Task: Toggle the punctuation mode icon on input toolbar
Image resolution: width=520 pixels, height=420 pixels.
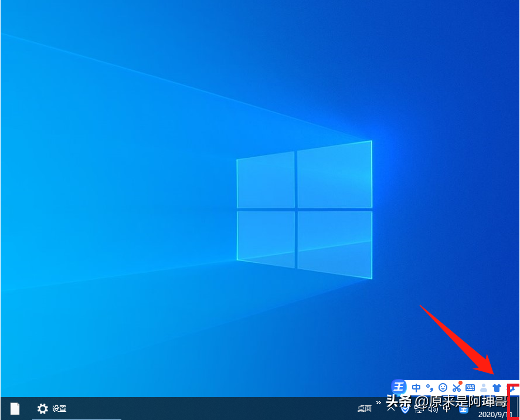Action: [x=431, y=387]
